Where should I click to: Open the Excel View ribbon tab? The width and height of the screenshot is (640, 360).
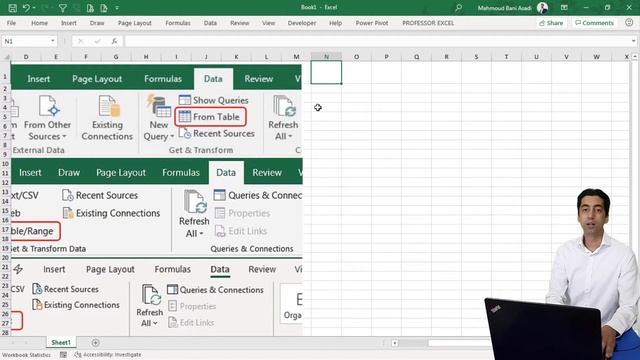pyautogui.click(x=268, y=23)
